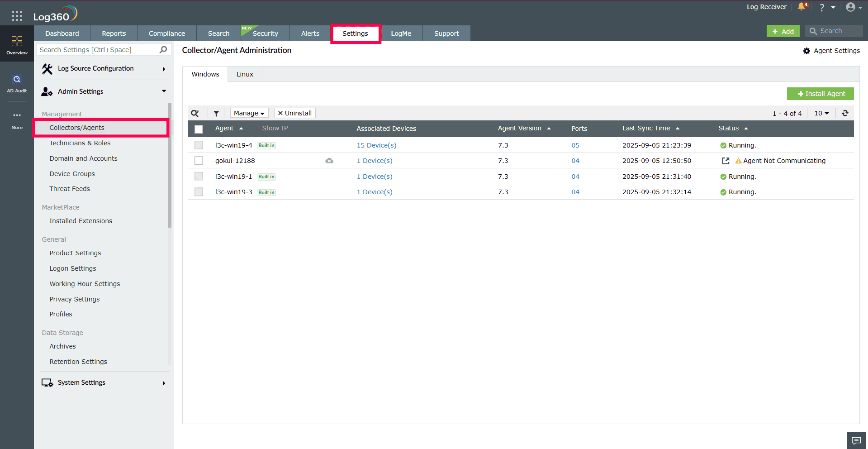Click Show IP in the header
The height and width of the screenshot is (449, 868).
click(x=275, y=128)
